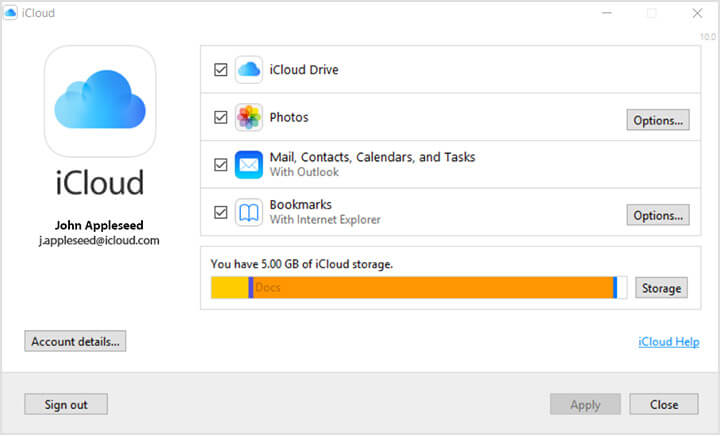720x436 pixels.
Task: Open Account details
Action: coord(75,341)
